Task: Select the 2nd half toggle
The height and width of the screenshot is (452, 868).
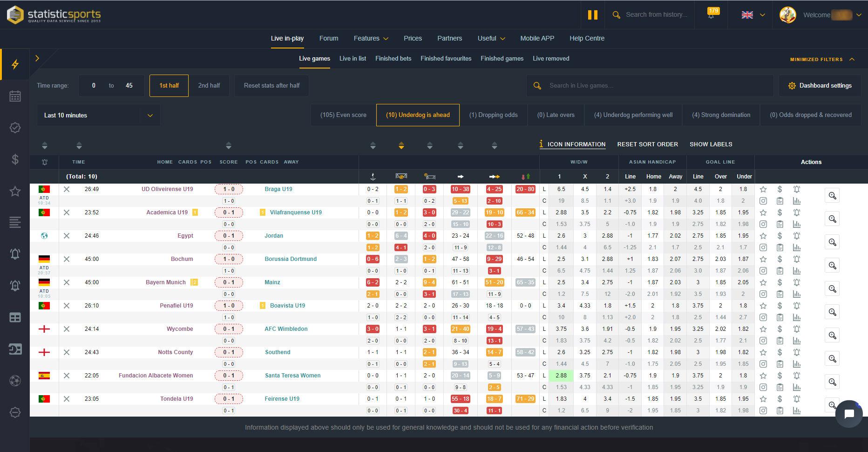Action: [209, 85]
